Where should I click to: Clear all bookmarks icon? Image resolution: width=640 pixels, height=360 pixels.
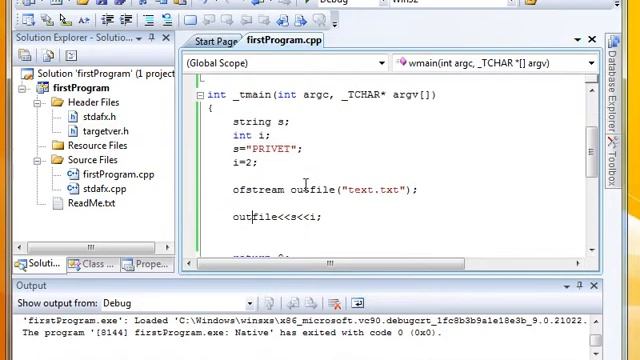point(319,20)
